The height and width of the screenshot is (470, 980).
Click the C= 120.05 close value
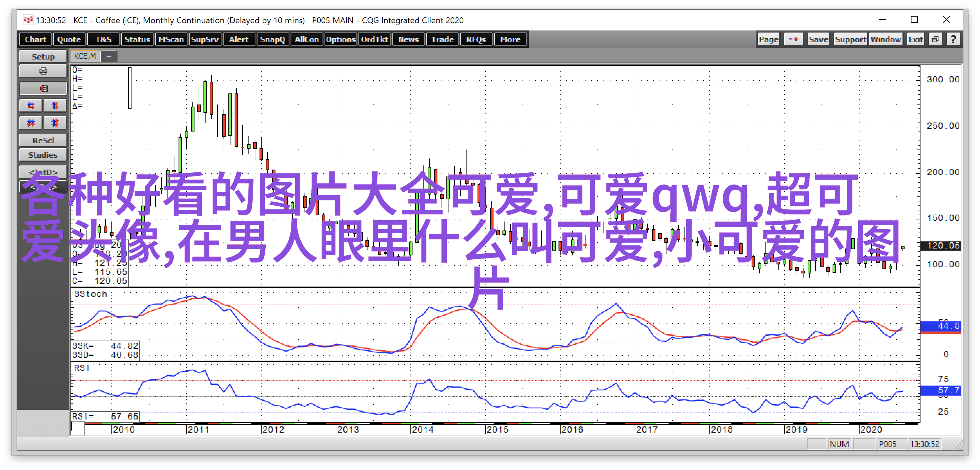pos(100,281)
